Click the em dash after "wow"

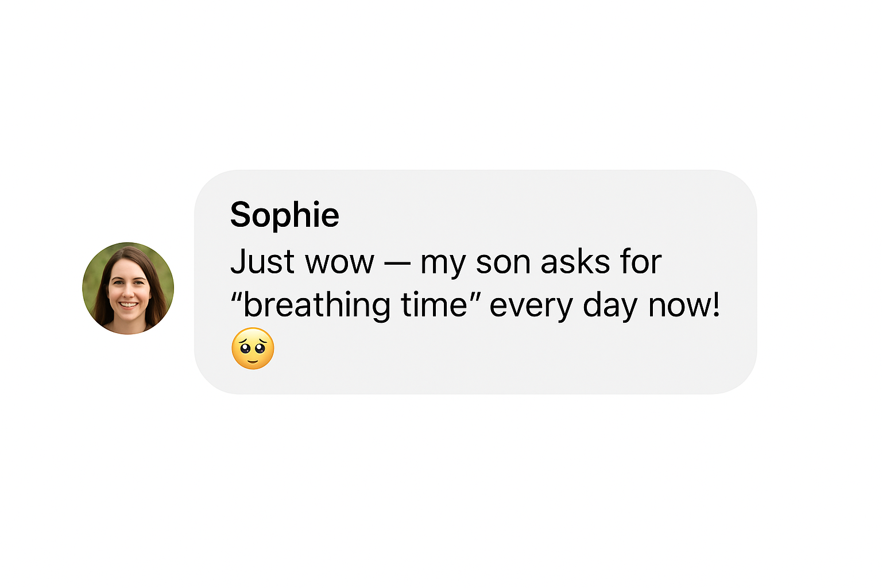[397, 265]
